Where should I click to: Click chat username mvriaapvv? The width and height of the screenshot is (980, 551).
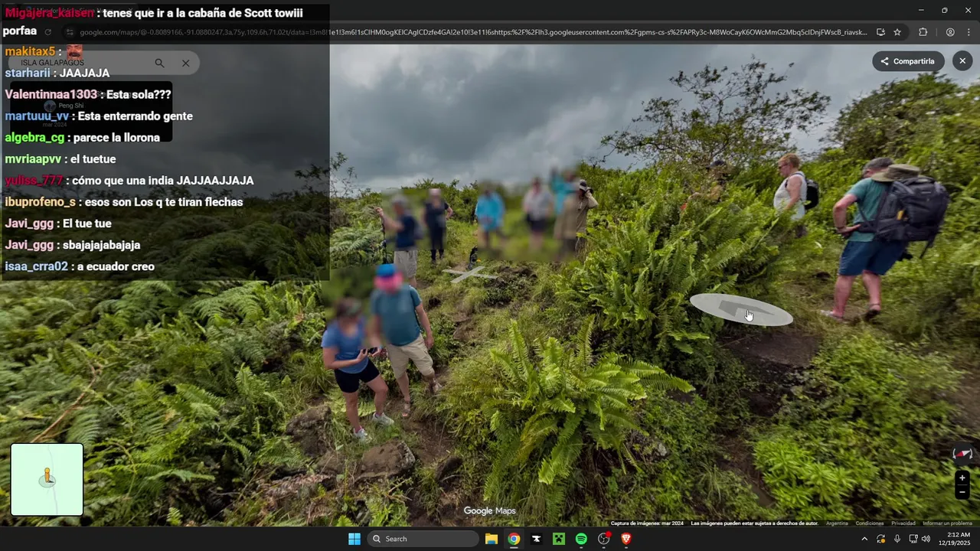[33, 159]
